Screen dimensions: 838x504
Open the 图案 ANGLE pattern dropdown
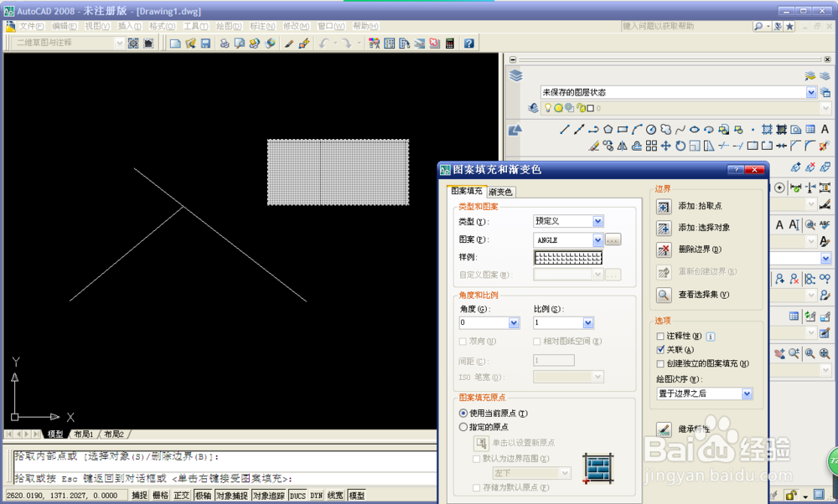pos(598,240)
